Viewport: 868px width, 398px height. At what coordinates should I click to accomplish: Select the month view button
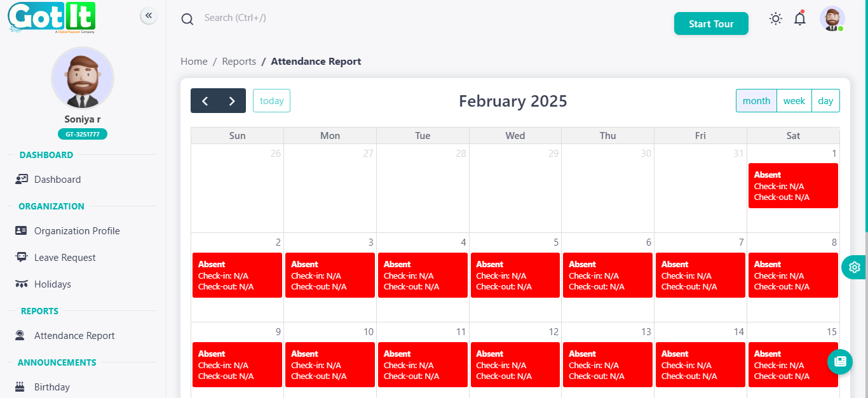pos(756,101)
